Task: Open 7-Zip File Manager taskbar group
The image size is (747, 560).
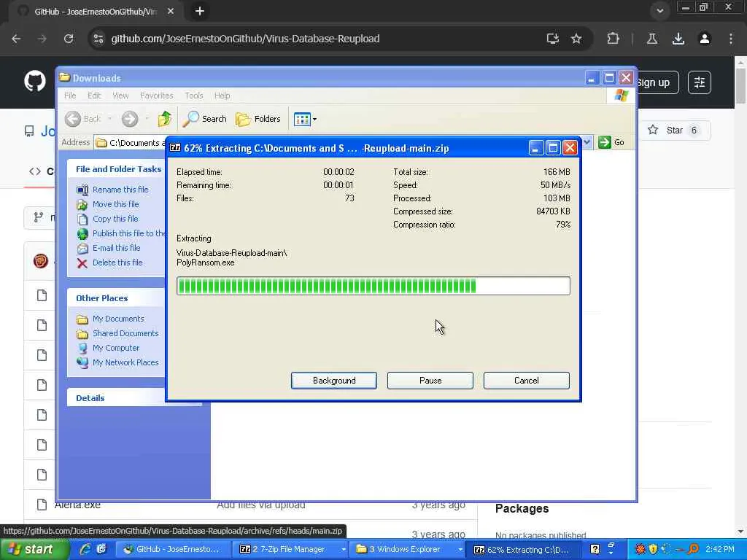Action: 292,550
